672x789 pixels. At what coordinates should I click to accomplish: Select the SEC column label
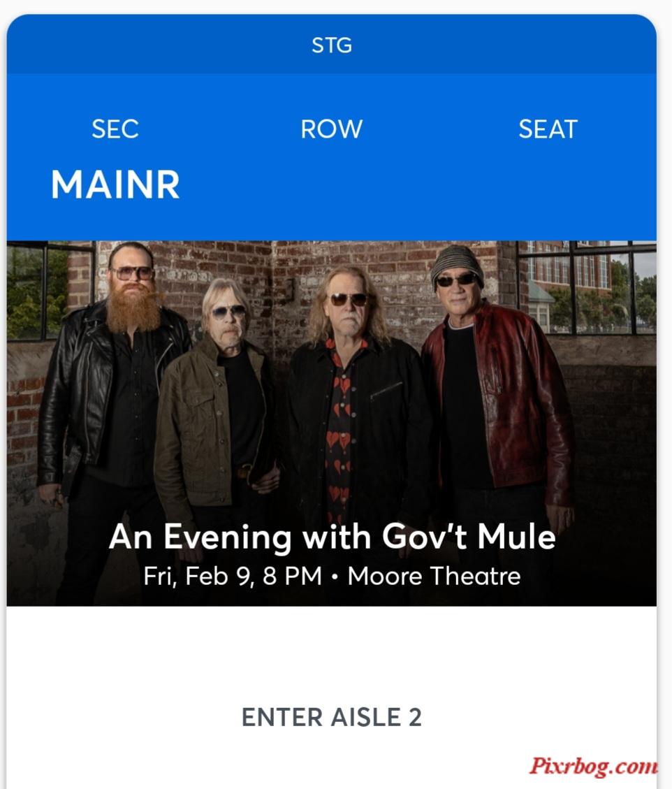click(115, 129)
